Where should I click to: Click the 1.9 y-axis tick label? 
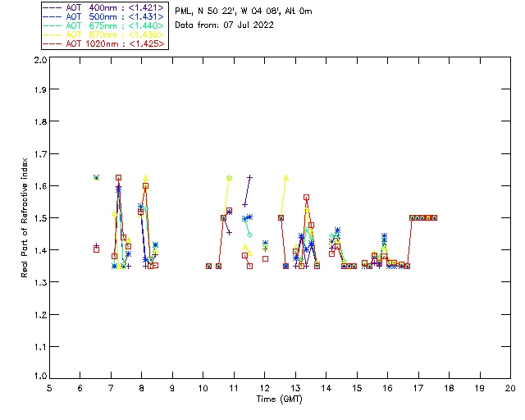(40, 89)
